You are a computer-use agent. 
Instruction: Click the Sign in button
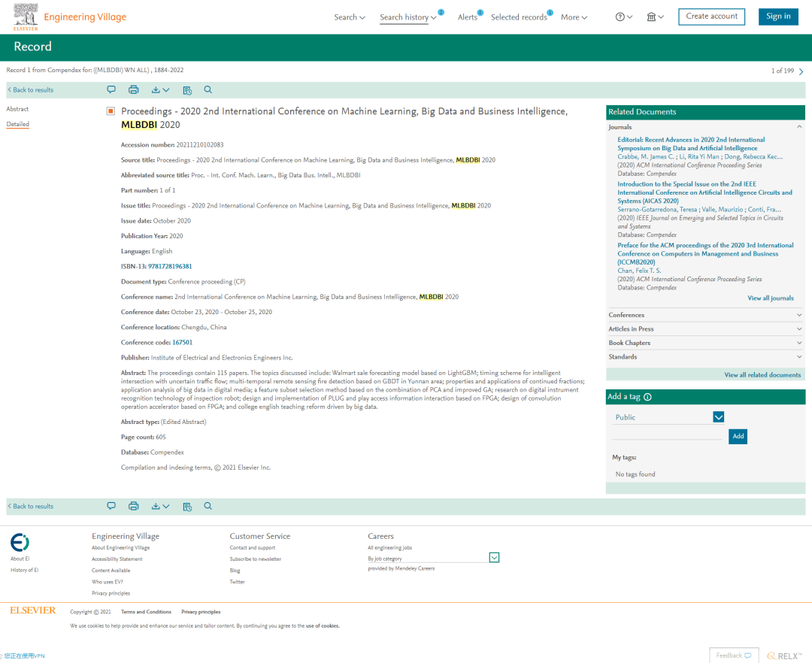tap(778, 17)
